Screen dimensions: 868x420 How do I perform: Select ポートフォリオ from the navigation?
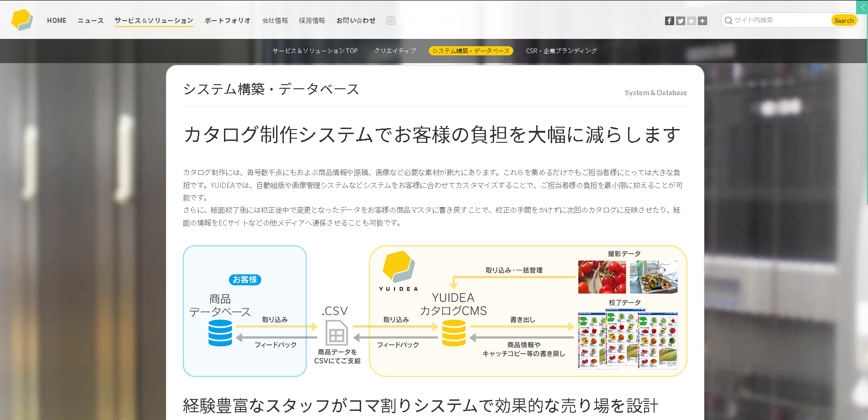point(227,21)
